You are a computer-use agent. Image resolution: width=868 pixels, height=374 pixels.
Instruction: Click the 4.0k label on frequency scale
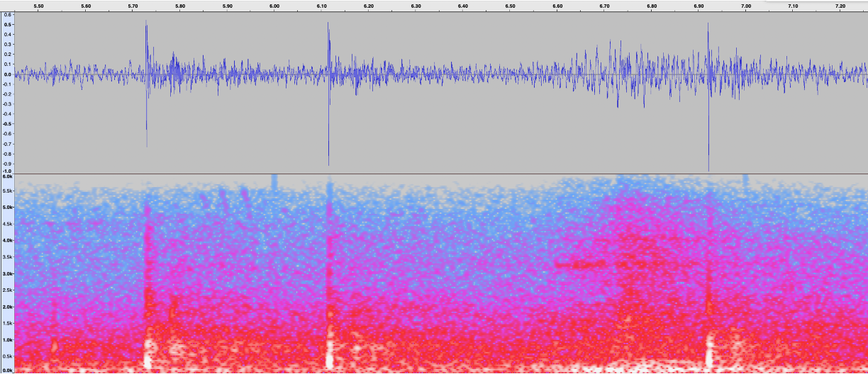(8, 241)
